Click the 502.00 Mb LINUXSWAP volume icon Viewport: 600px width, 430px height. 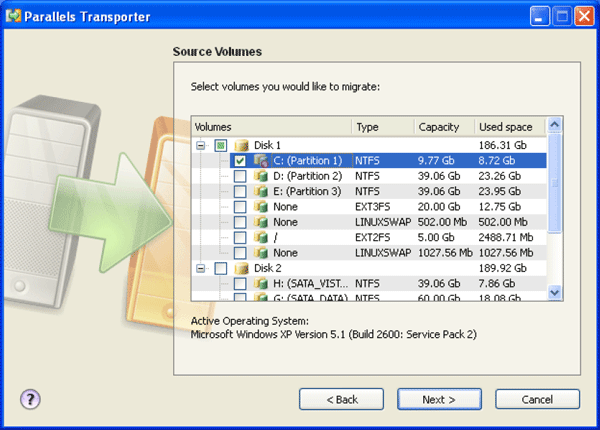pyautogui.click(x=261, y=222)
